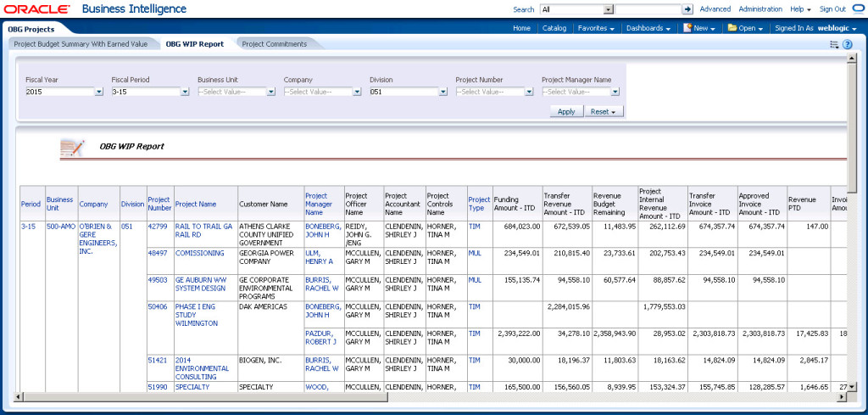Click the Apply button
The width and height of the screenshot is (868, 415).
[x=565, y=111]
